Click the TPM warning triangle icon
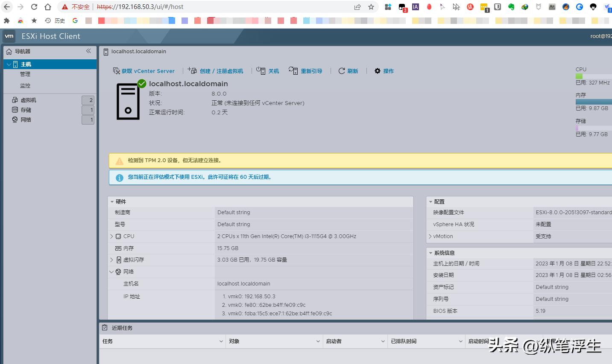The image size is (612, 364). (x=119, y=161)
